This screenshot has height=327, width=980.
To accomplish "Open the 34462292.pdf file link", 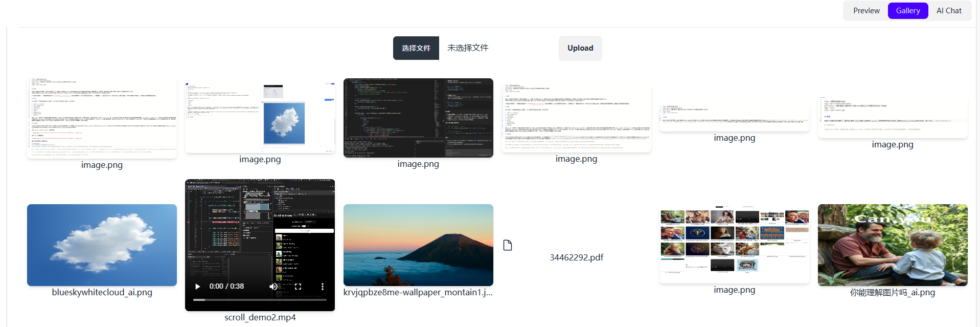I will coord(576,257).
